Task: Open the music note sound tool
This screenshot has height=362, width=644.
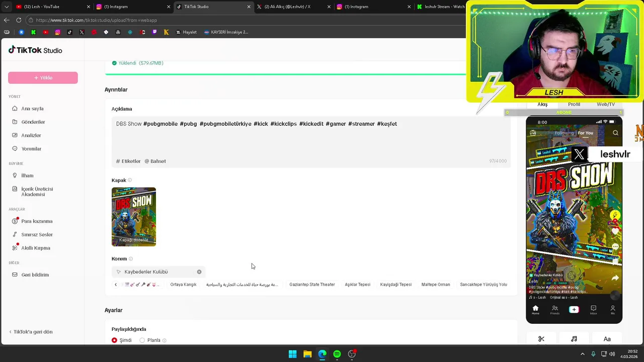Action: click(574, 339)
